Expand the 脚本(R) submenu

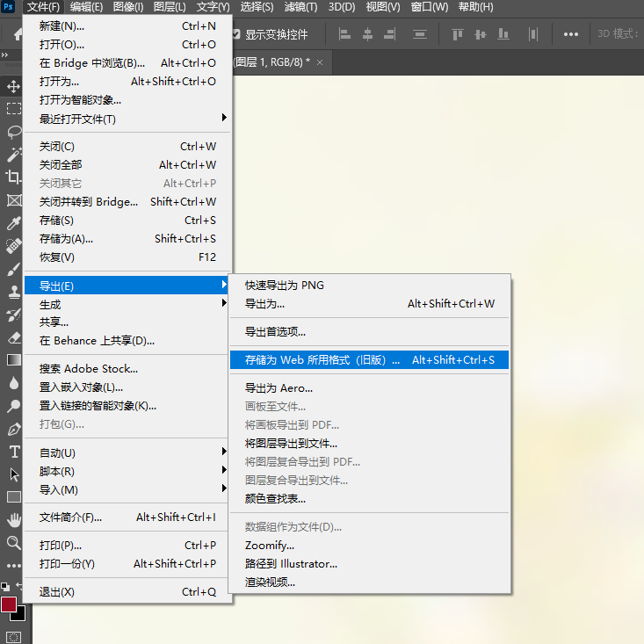pyautogui.click(x=127, y=471)
